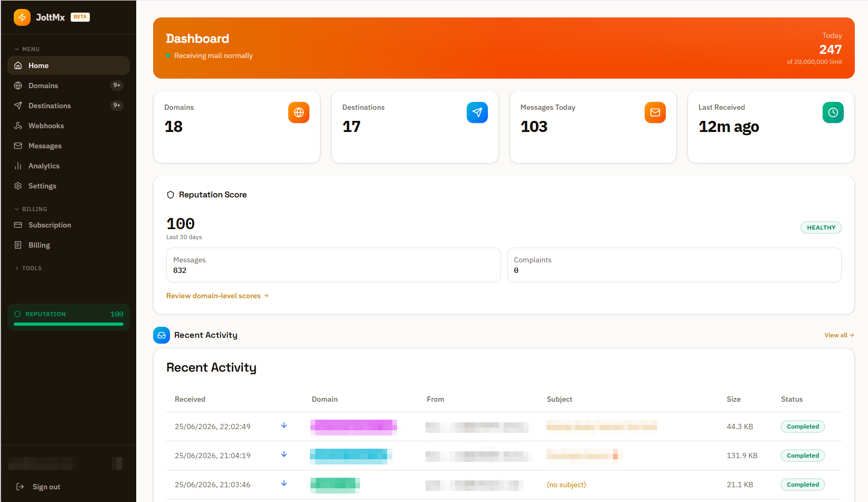This screenshot has height=502, width=868.
Task: Open the Messages page in sidebar
Action: (x=69, y=146)
